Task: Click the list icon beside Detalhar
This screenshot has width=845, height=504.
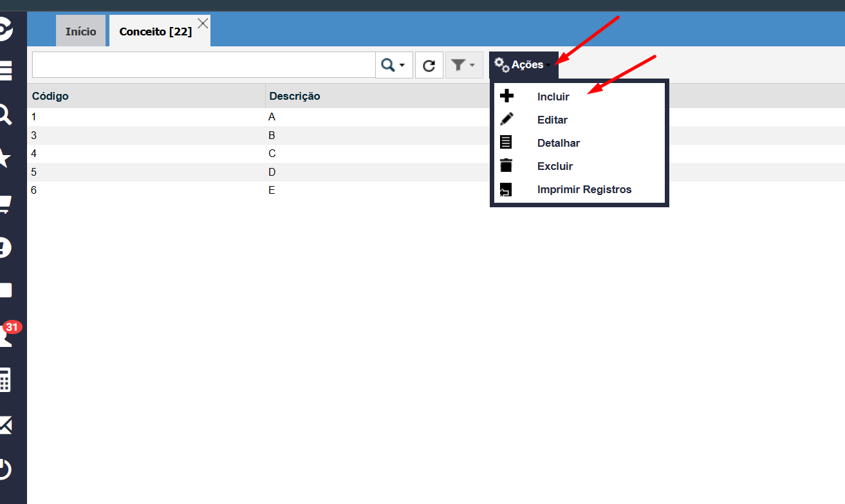Action: [x=506, y=142]
